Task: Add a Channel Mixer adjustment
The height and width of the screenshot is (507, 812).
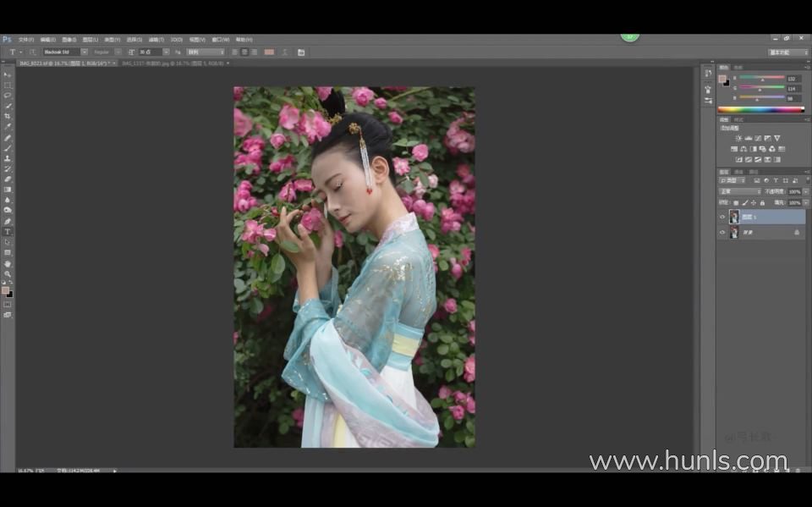Action: coord(772,149)
